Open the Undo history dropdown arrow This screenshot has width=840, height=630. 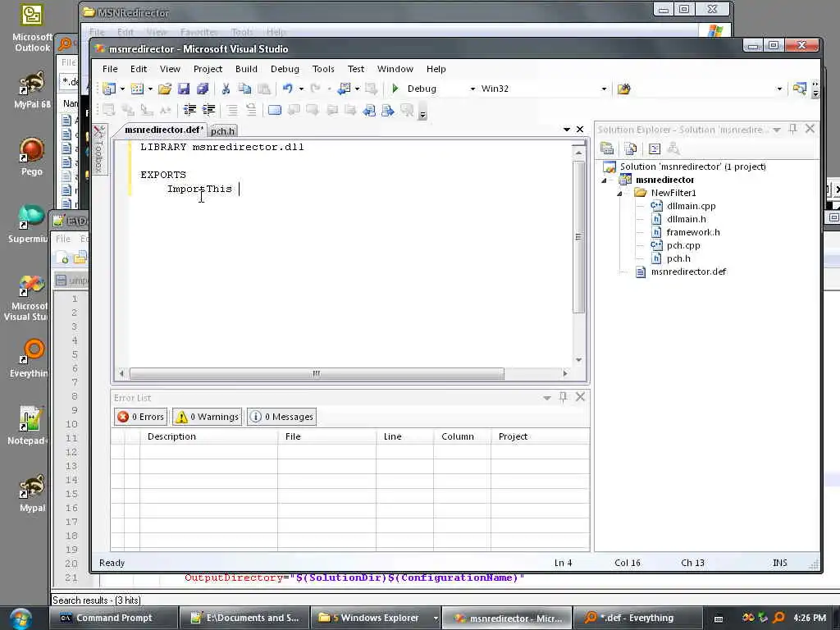click(x=301, y=89)
